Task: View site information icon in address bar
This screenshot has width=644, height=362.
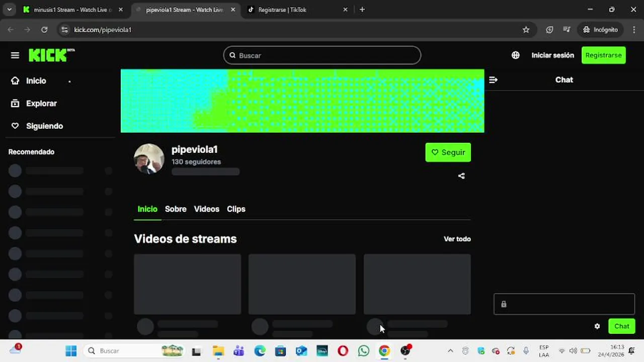Action: pos(64,30)
